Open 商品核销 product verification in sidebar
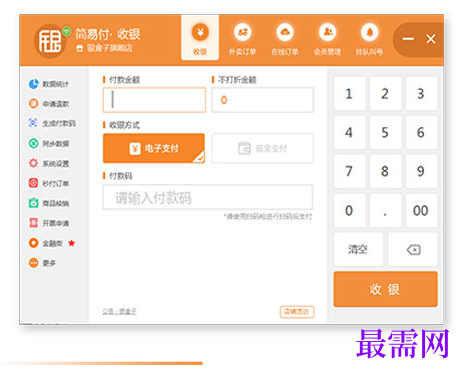Viewport: 468px width, 375px height. point(49,203)
